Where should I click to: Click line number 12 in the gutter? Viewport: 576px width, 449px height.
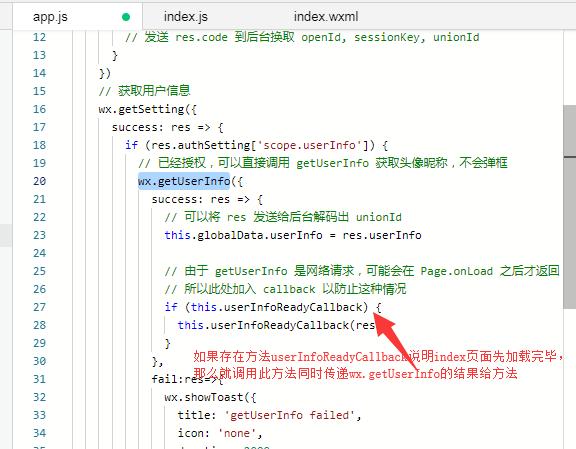coord(39,37)
